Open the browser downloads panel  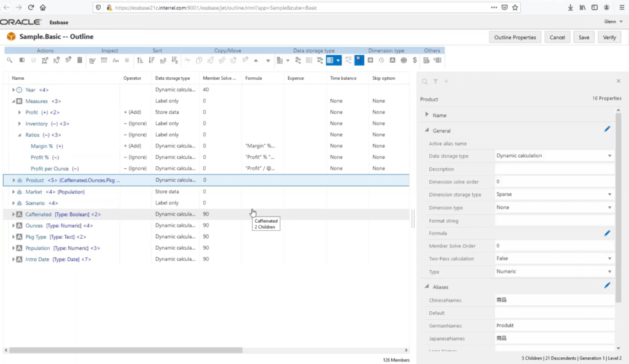coord(570,7)
